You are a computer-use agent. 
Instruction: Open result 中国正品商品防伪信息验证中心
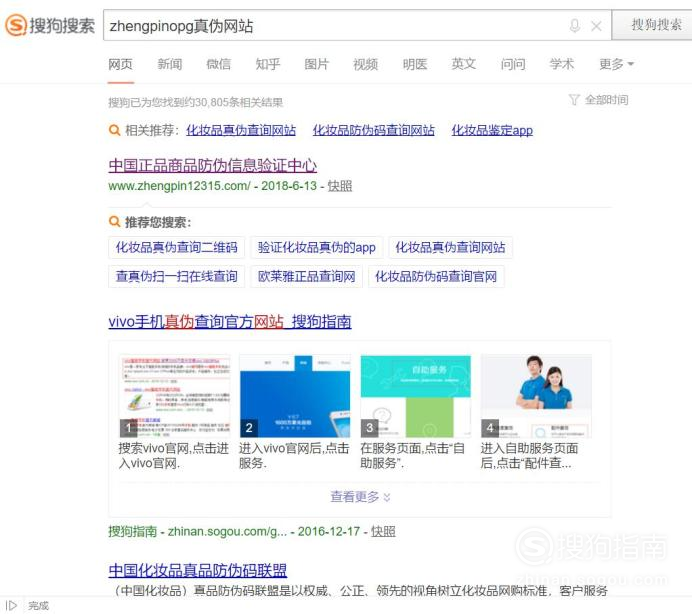tap(213, 166)
